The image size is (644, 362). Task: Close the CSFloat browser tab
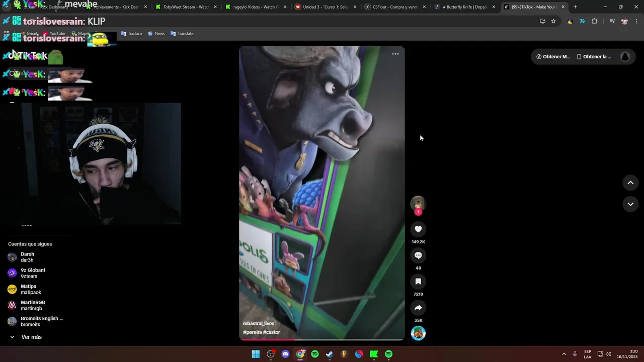pos(424,7)
